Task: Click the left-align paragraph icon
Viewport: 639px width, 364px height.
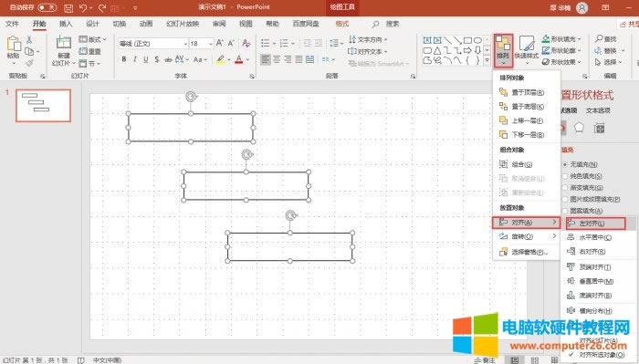Action: tap(266, 60)
